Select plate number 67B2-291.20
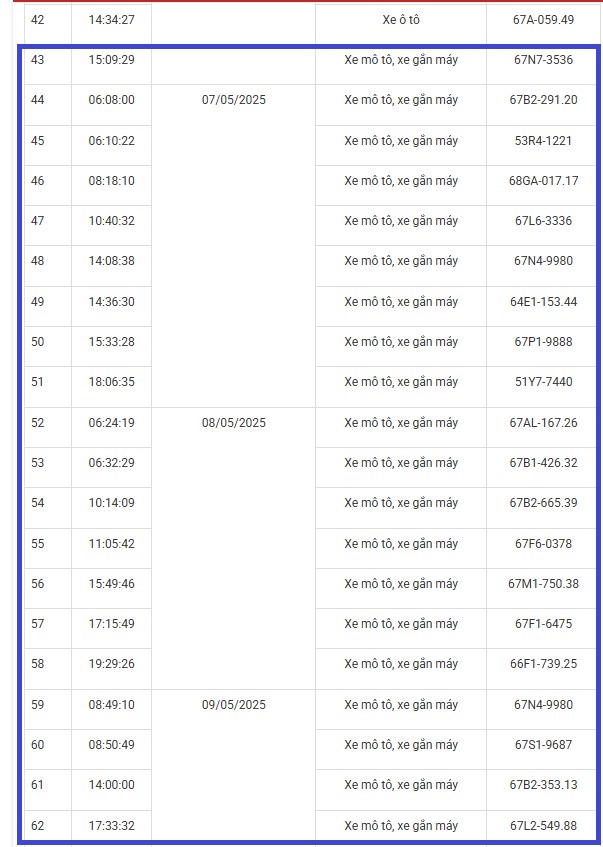Viewport: 603px width, 847px height. [x=543, y=100]
